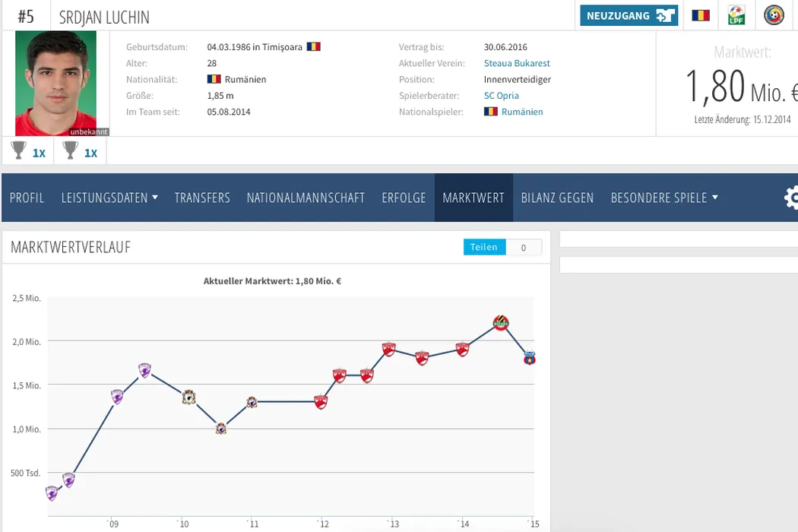Open the Nationalmannschaft tab
This screenshot has width=798, height=532.
click(306, 198)
